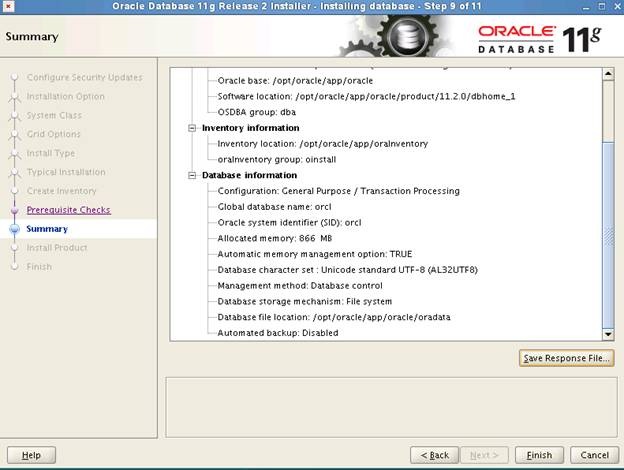The width and height of the screenshot is (624, 470).
Task: Click the Save Response File button
Action: [x=566, y=358]
